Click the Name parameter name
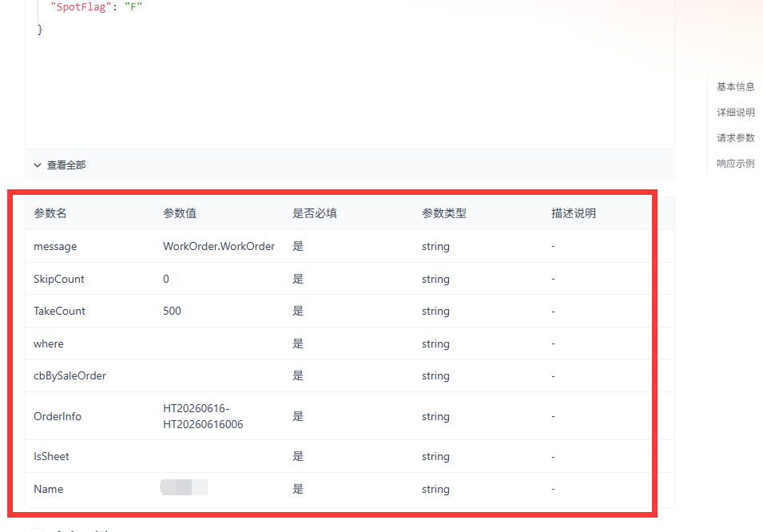Screen dimensions: 763x532 (48, 489)
